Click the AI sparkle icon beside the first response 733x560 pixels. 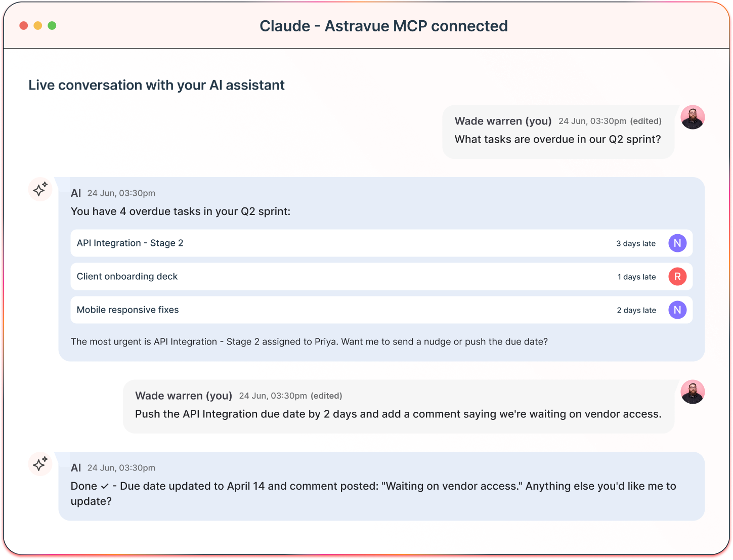(x=40, y=190)
